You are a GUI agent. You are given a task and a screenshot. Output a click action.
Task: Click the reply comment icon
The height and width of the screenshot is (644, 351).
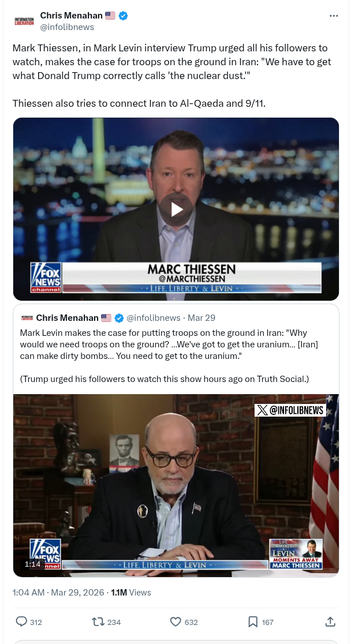tap(21, 622)
